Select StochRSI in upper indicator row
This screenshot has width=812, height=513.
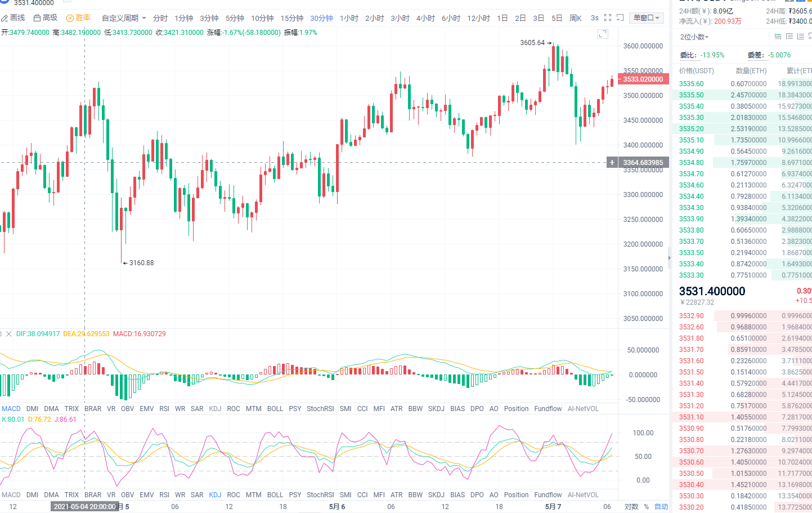click(320, 409)
